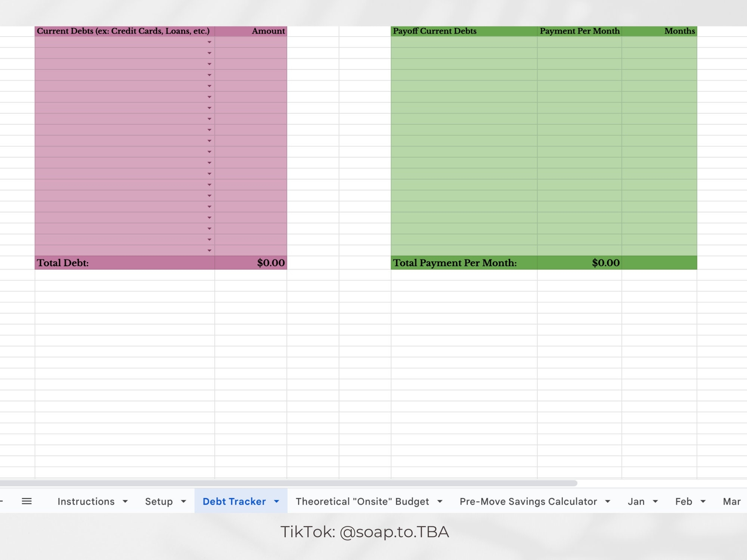Open last debt row dropdown arrow
The height and width of the screenshot is (560, 747).
(209, 251)
